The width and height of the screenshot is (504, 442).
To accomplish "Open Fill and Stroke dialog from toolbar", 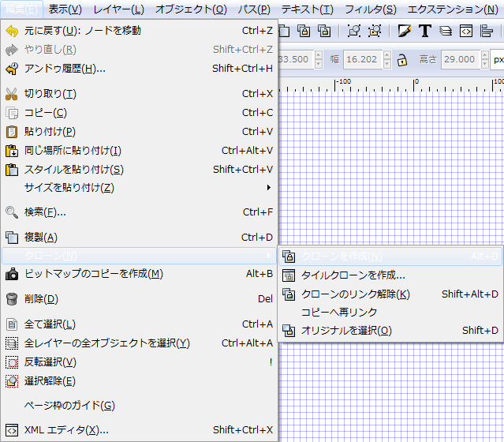I will (x=405, y=31).
